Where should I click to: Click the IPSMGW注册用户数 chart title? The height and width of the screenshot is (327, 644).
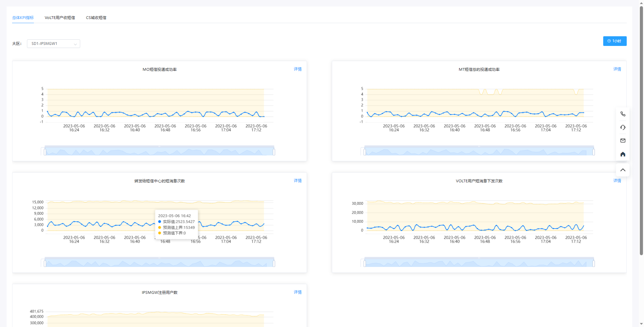(x=160, y=292)
